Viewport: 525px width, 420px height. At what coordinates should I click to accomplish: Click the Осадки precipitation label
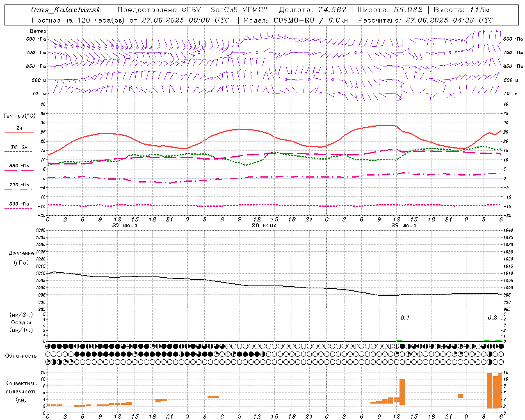21,322
